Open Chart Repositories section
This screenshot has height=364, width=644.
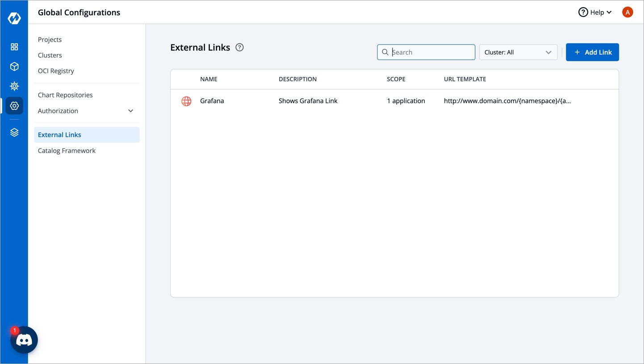tap(65, 95)
